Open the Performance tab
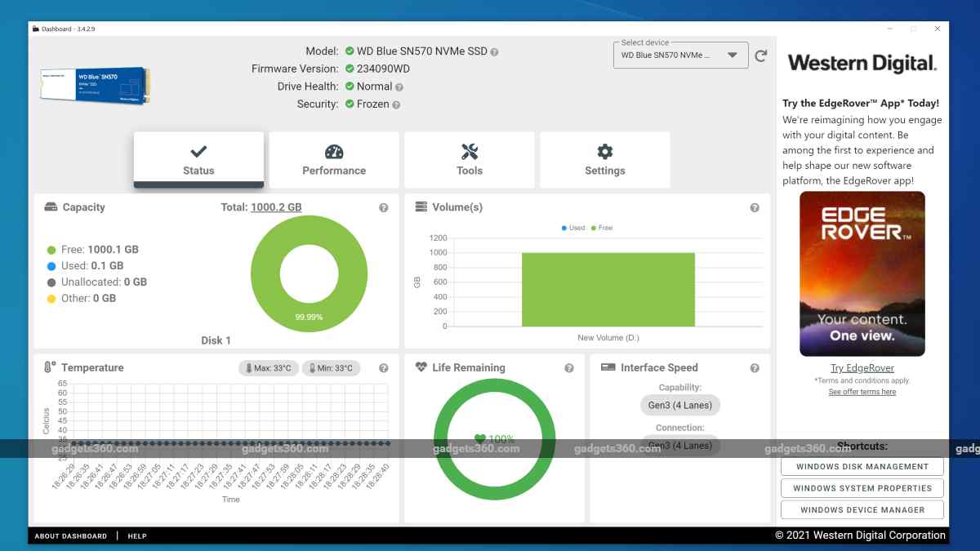980x551 pixels. [334, 160]
